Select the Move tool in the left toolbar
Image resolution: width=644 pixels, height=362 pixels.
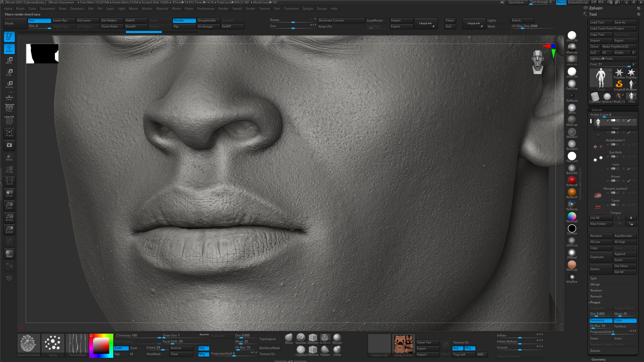tap(9, 60)
